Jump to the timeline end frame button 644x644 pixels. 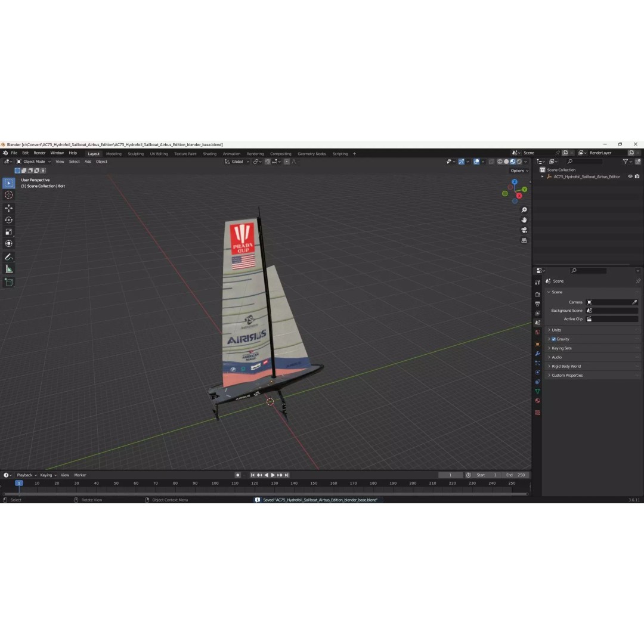287,475
